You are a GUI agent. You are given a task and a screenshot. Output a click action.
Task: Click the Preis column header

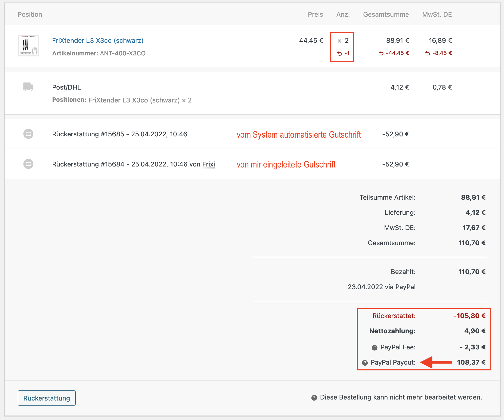[x=315, y=14]
